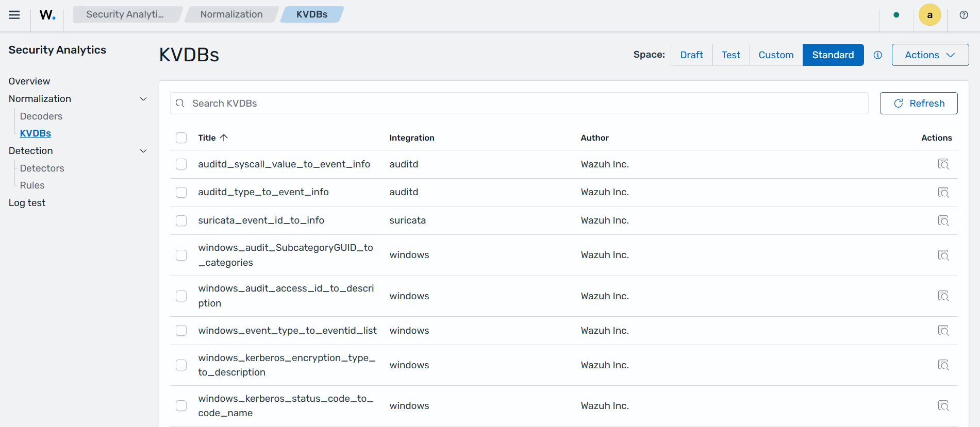Open the KVDBs sidebar link

[36, 133]
